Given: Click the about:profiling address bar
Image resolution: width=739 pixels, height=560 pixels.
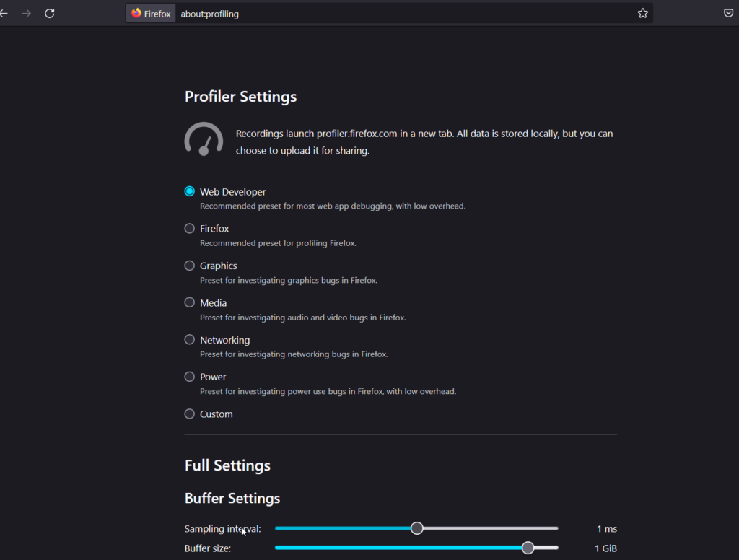Looking at the screenshot, I should [404, 14].
